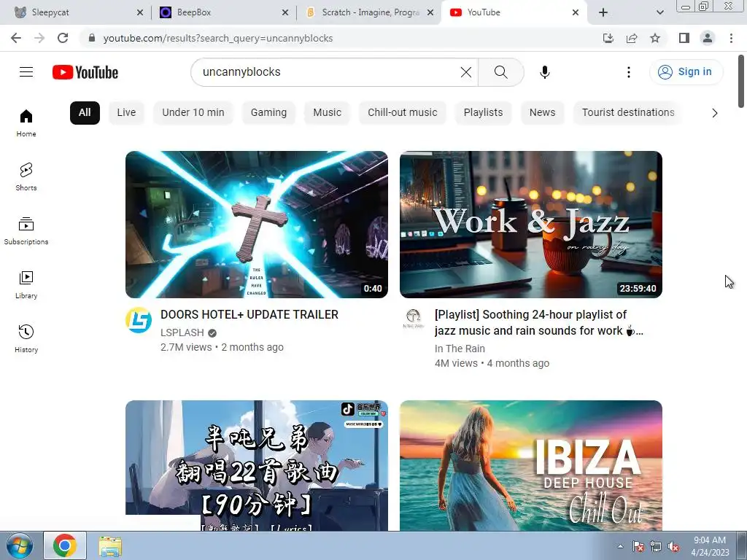This screenshot has width=747, height=560.
Task: Expand the tab search dropdown arrow
Action: click(659, 12)
